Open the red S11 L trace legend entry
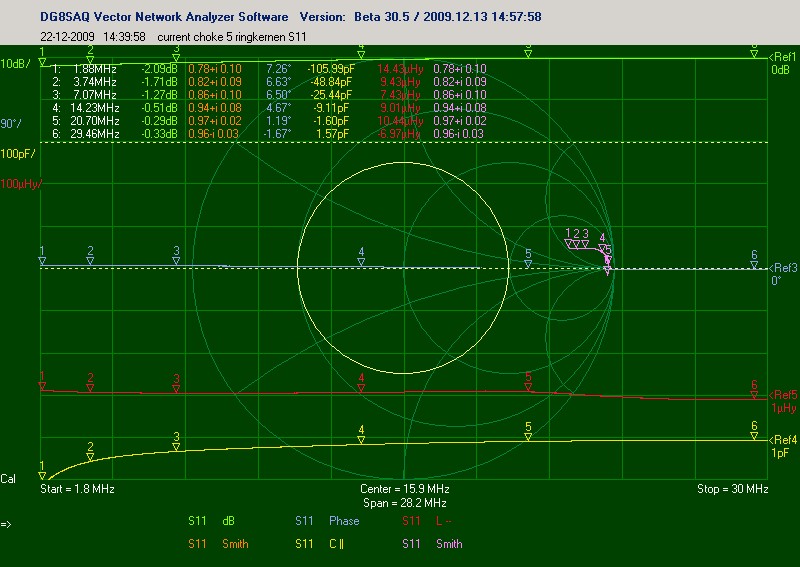Screen dimensions: 800x567 click(x=427, y=521)
